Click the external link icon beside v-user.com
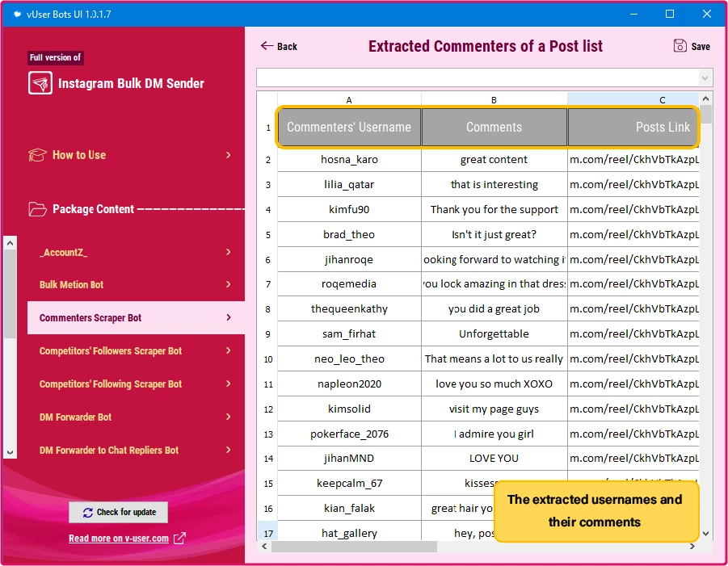This screenshot has width=728, height=566. (179, 539)
